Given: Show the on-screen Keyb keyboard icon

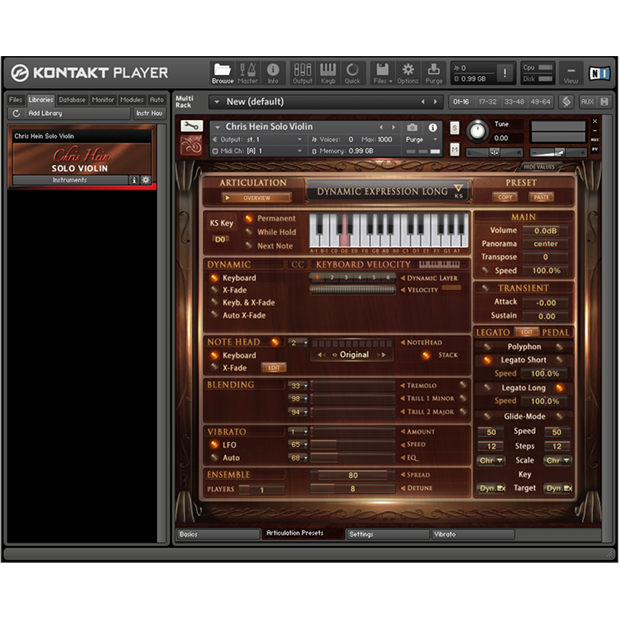Looking at the screenshot, I should (328, 72).
